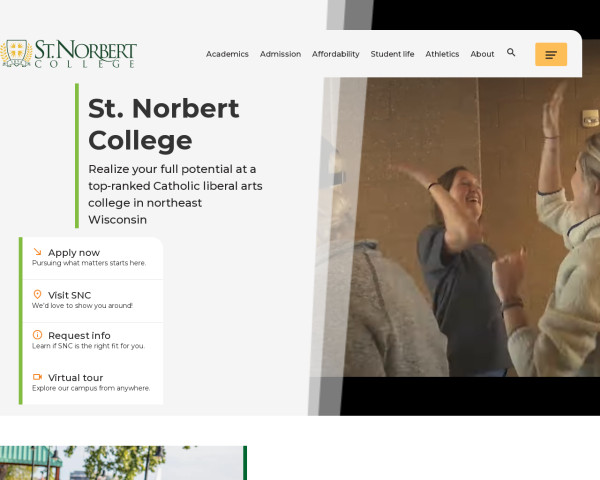Select the Request info link text

point(79,336)
